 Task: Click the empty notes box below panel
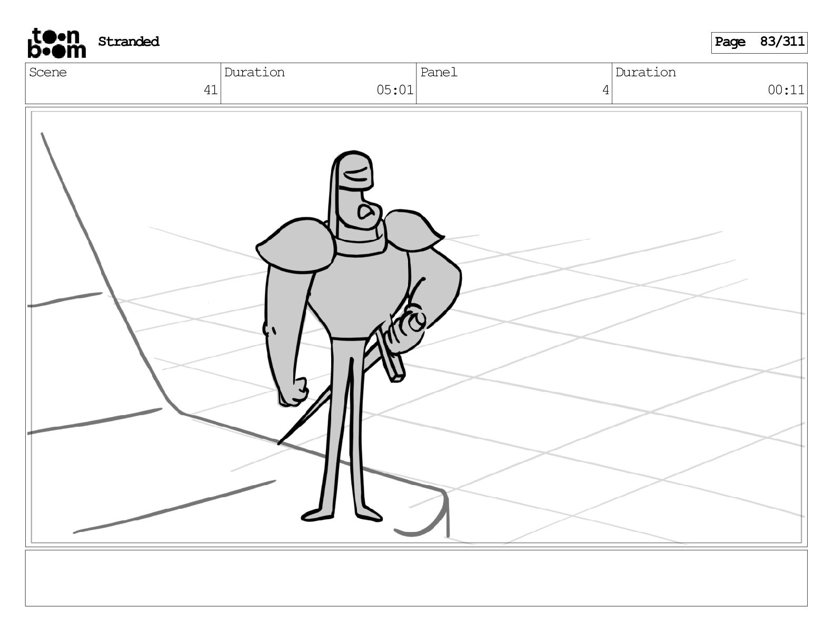[x=416, y=578]
